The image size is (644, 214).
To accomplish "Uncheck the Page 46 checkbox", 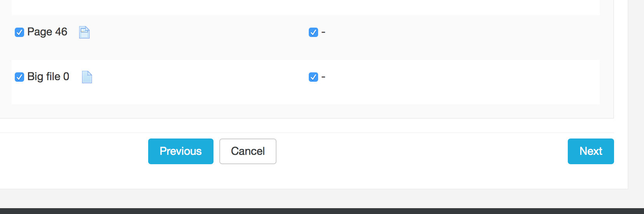I will tap(19, 32).
